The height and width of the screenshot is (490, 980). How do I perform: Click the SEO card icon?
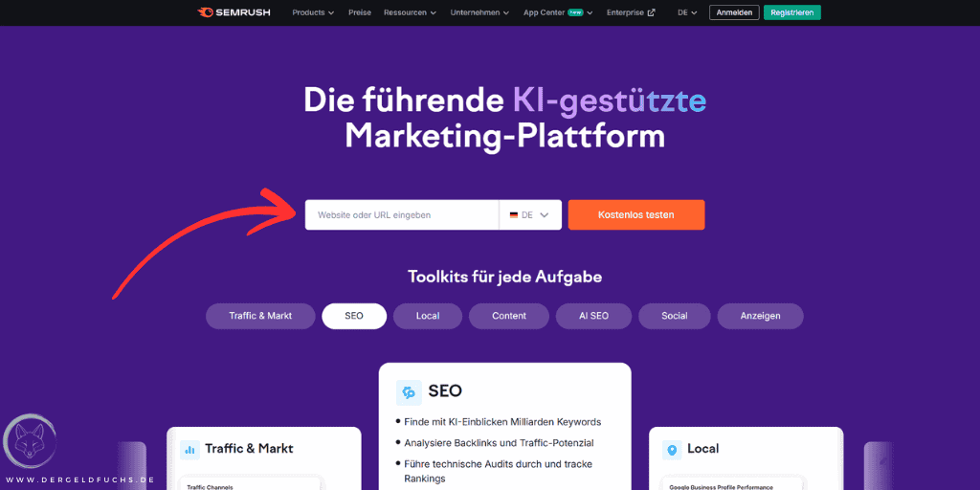409,392
